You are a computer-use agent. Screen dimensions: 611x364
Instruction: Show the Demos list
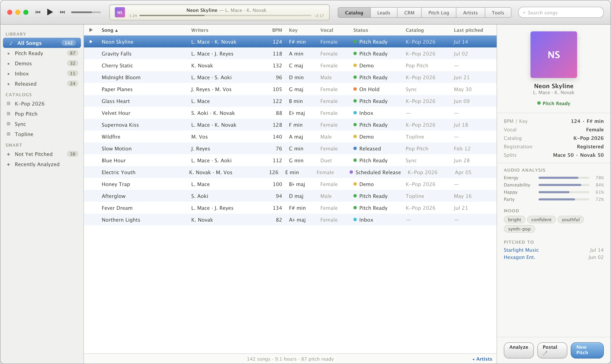tap(42, 63)
